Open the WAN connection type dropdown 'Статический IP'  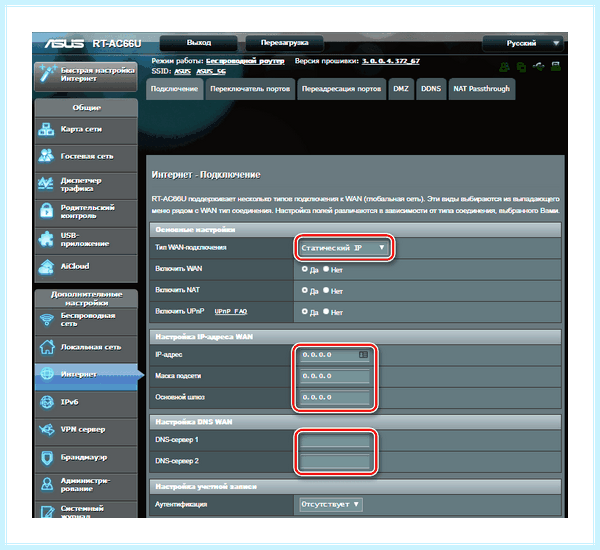(343, 248)
